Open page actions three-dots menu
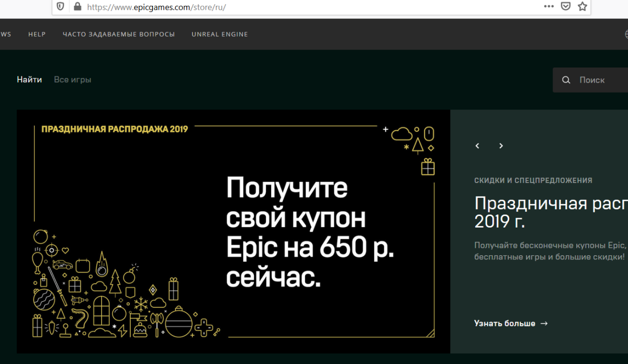This screenshot has width=628, height=364. click(548, 6)
